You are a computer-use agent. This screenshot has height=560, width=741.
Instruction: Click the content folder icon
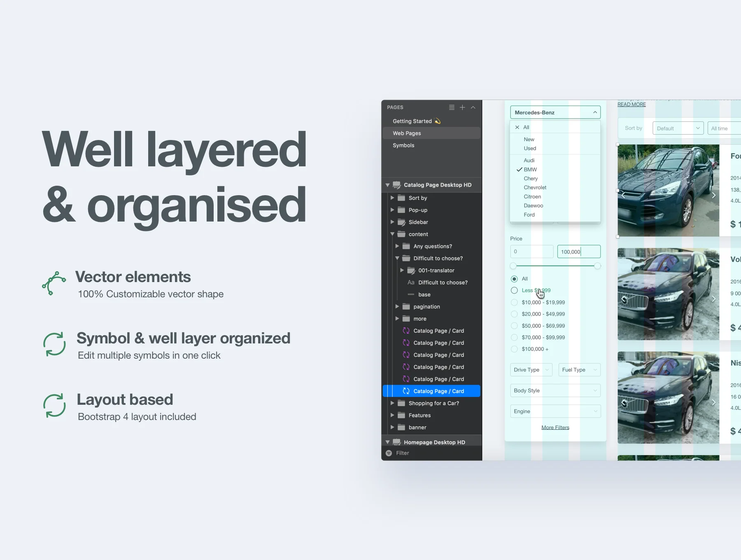click(x=401, y=234)
